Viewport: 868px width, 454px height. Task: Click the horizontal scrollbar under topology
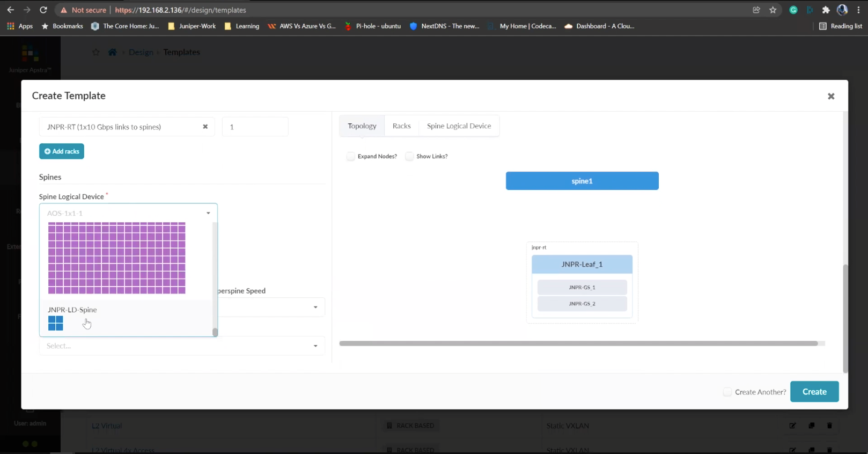(578, 343)
